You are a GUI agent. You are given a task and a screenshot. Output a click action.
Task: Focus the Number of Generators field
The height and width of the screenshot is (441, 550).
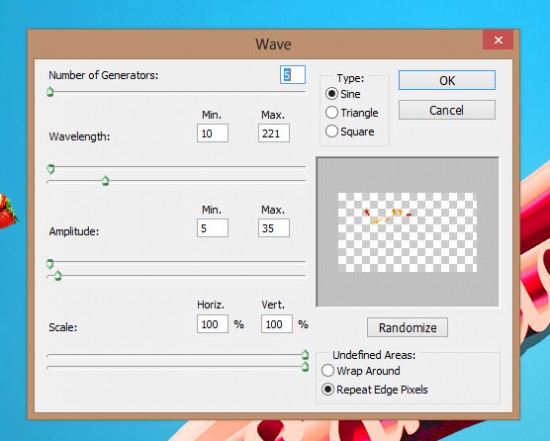pos(293,75)
